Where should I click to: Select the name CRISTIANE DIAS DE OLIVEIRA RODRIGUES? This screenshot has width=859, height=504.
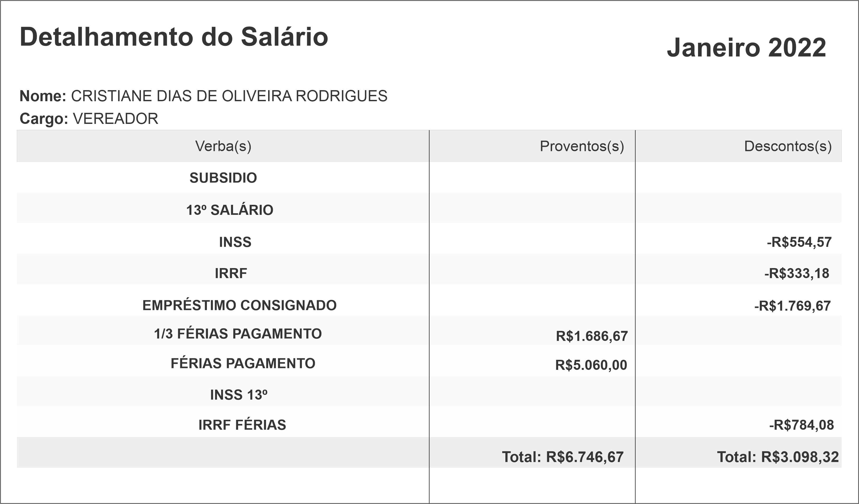[x=229, y=96]
